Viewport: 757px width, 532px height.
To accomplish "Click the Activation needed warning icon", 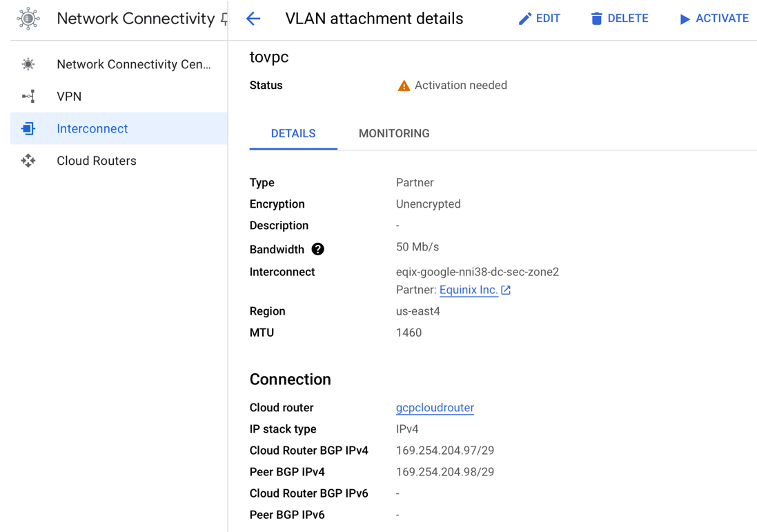I will 404,86.
